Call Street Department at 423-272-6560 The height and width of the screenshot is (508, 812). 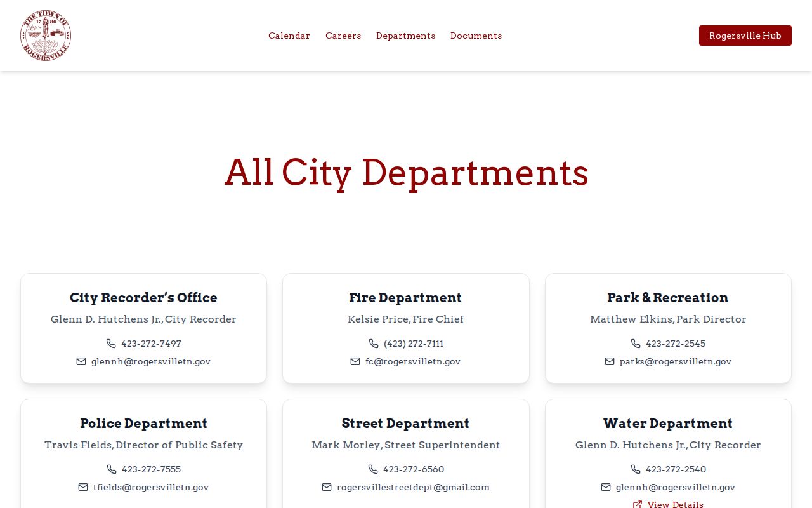coord(414,469)
